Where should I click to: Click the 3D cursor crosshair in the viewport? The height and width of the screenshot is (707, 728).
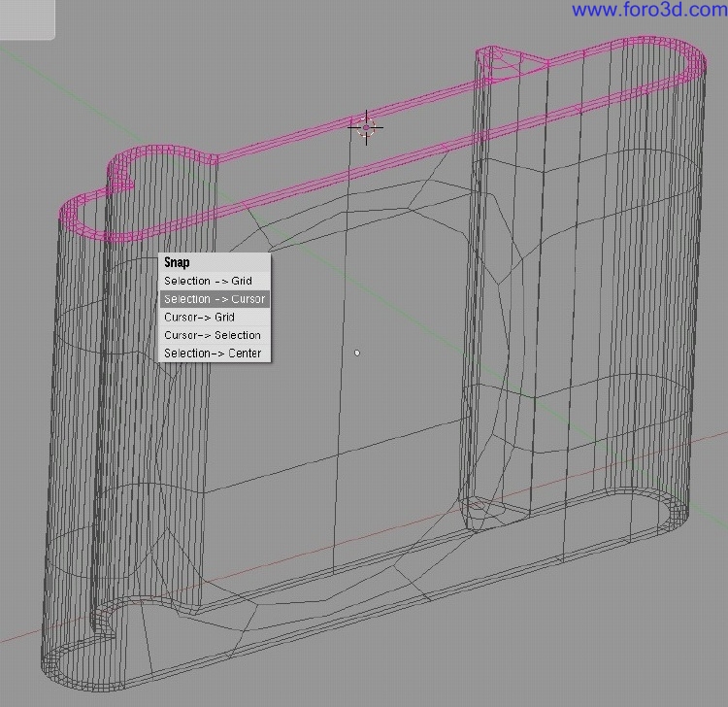pos(366,128)
